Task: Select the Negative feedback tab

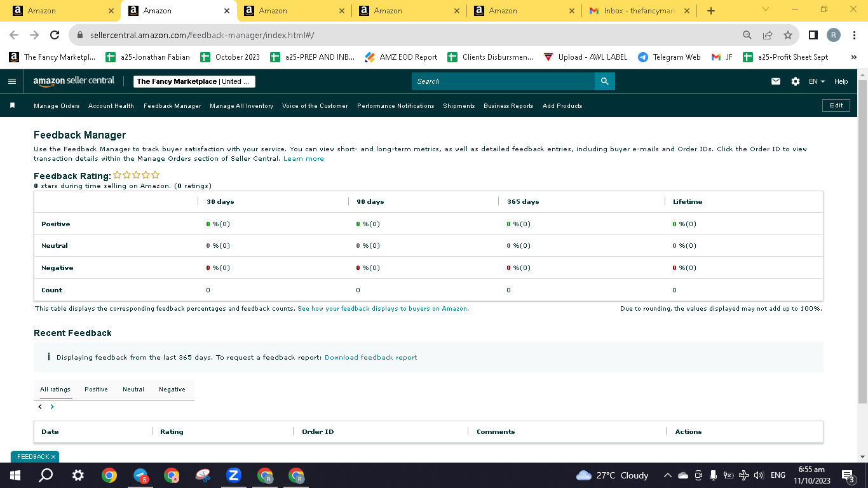Action: tap(172, 390)
